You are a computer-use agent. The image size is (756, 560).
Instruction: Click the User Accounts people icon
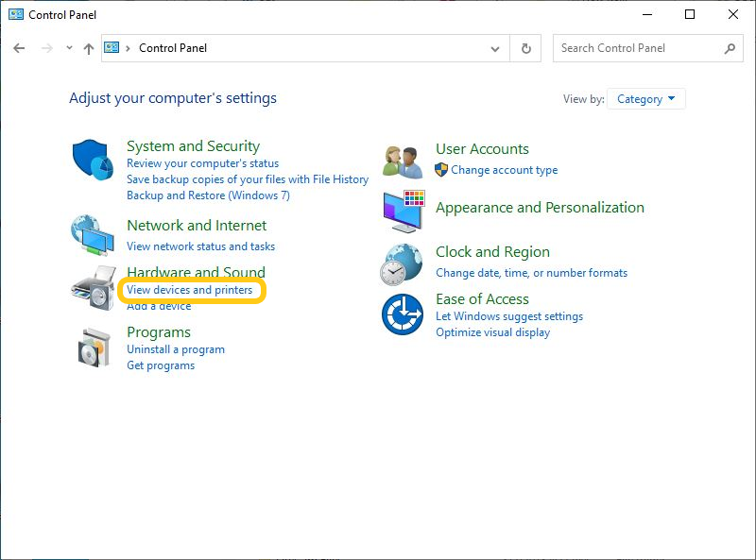pos(403,161)
